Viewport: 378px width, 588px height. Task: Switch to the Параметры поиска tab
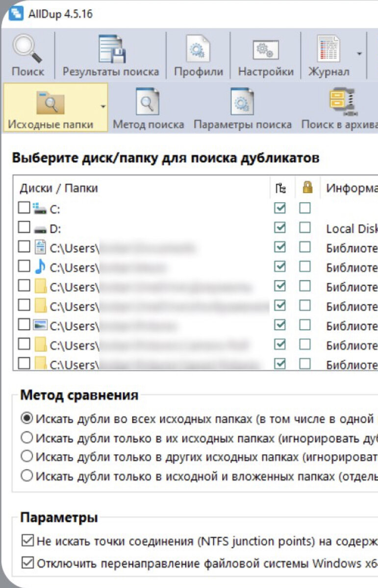click(x=242, y=107)
